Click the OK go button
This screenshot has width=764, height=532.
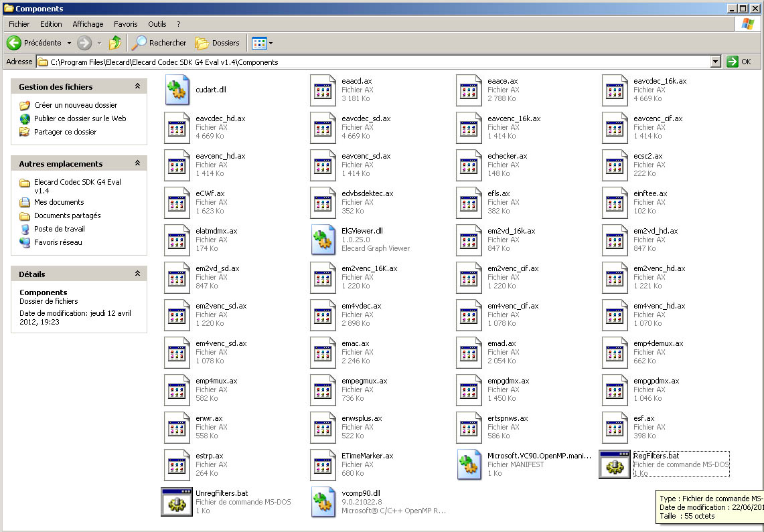coord(739,62)
